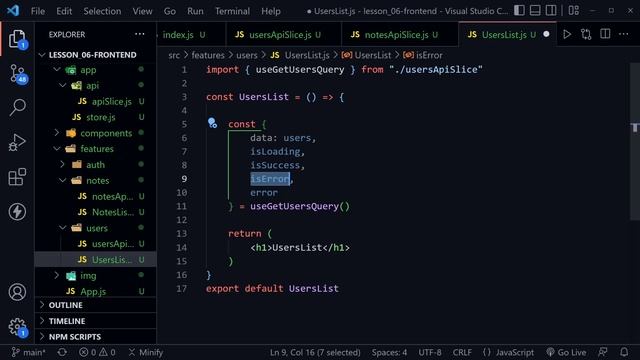
Task: Click the main* branch in status bar
Action: coord(28,352)
